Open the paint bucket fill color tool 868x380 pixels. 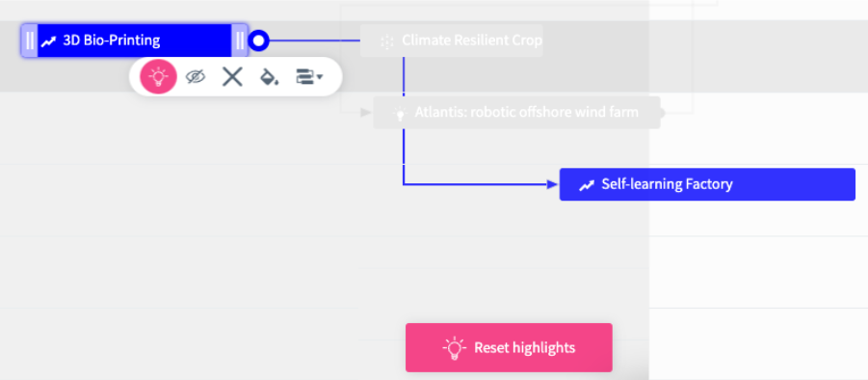pos(270,77)
